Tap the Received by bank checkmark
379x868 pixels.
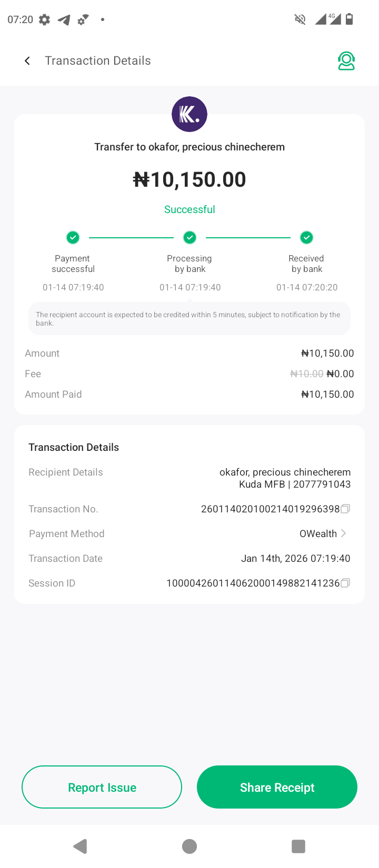(x=306, y=238)
